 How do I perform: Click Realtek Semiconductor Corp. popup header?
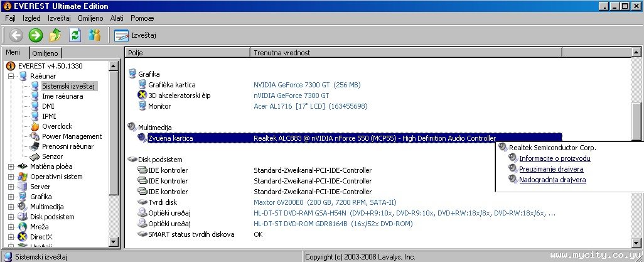coord(552,148)
